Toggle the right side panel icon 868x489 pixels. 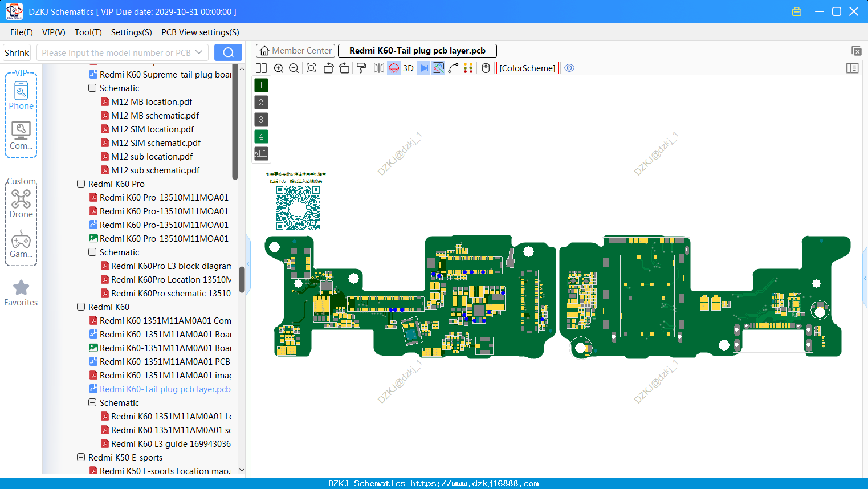(x=853, y=68)
